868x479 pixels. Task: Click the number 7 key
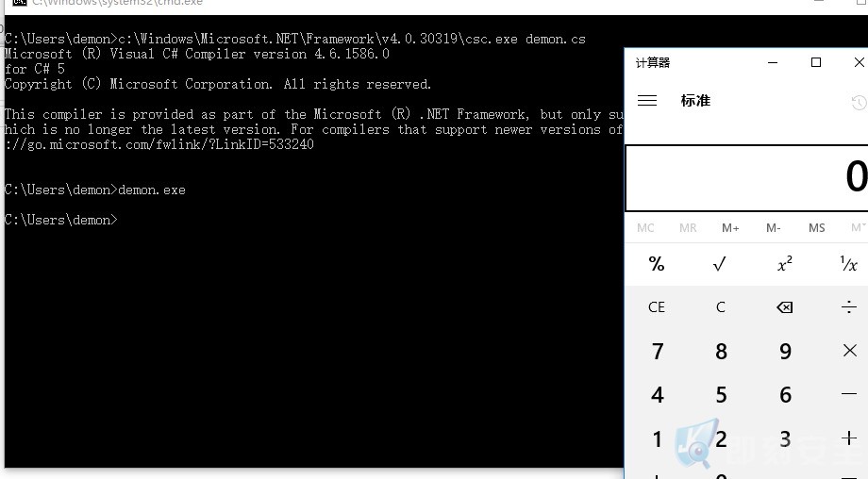657,351
